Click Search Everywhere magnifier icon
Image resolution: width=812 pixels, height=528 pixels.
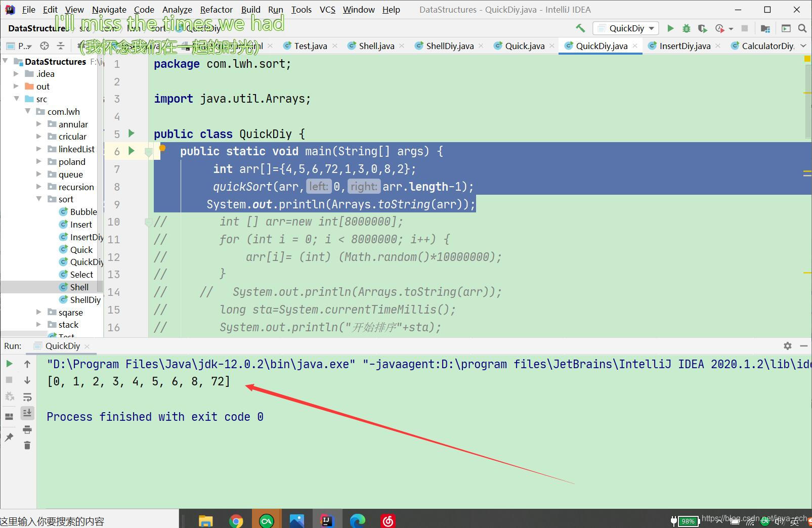click(802, 28)
